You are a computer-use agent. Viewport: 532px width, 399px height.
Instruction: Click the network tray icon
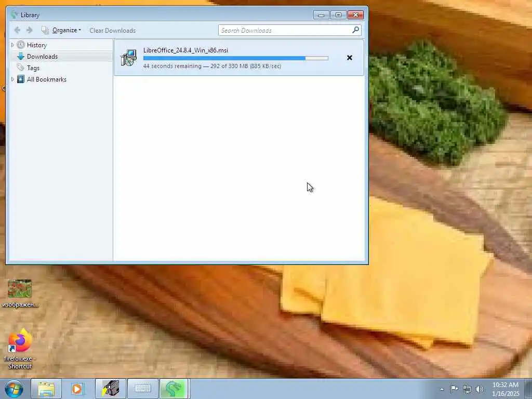(467, 389)
